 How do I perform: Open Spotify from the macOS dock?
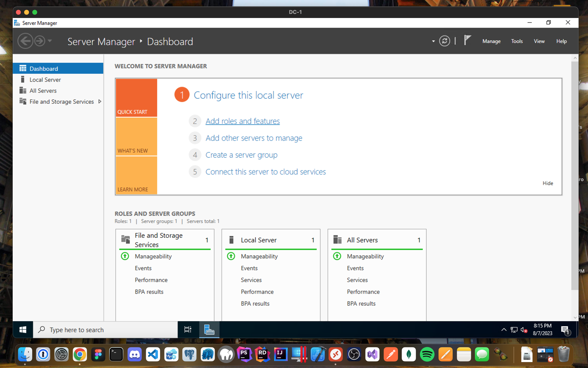click(427, 354)
